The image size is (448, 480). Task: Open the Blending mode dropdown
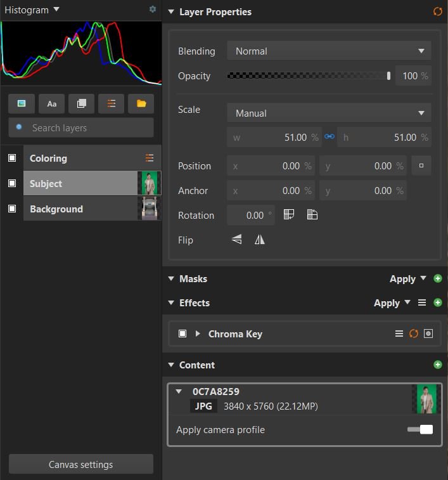pyautogui.click(x=329, y=51)
